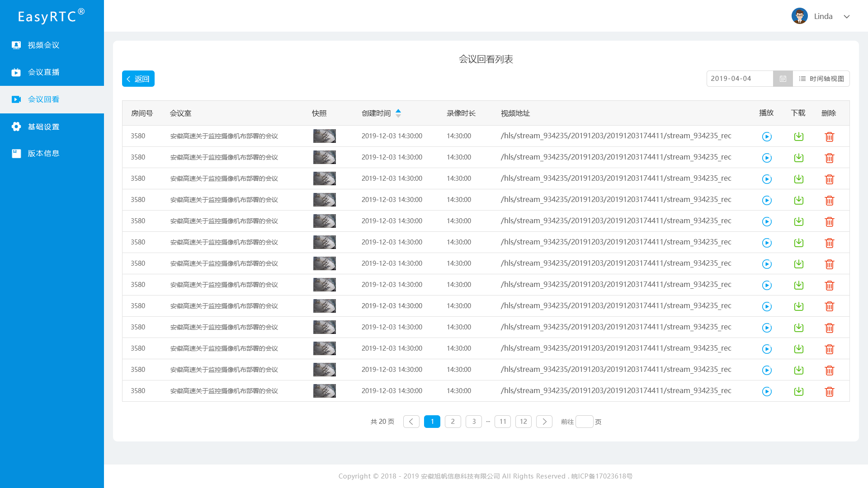Play the fifth recording row

pos(767,221)
